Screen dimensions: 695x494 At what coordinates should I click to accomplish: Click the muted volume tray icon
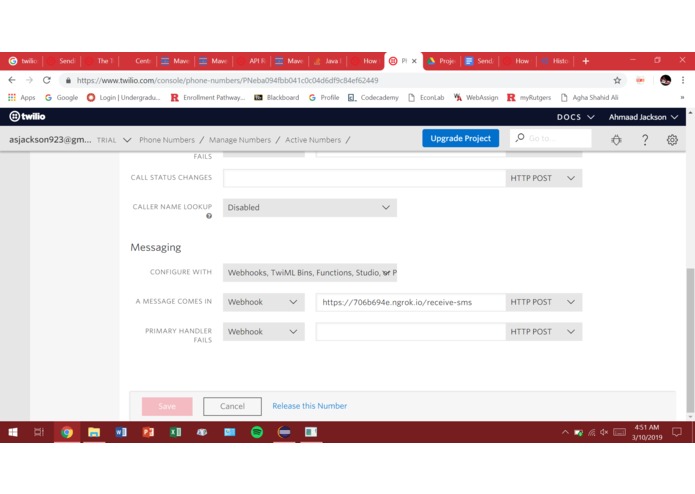click(604, 432)
